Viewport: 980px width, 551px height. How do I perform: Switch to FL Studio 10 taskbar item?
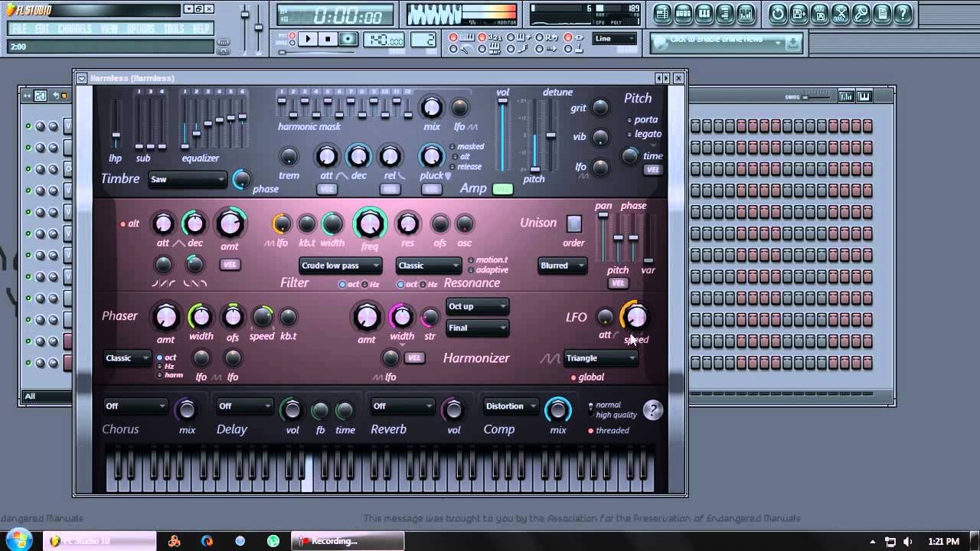point(100,541)
